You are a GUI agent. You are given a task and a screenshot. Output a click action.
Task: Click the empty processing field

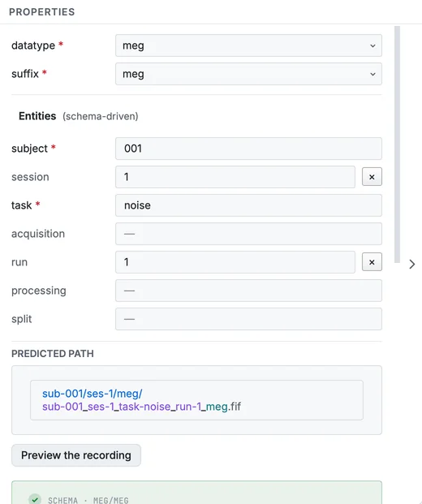[x=248, y=291]
